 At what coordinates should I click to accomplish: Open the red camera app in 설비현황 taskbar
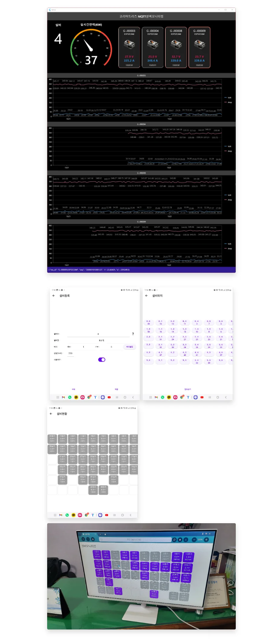click(x=80, y=515)
